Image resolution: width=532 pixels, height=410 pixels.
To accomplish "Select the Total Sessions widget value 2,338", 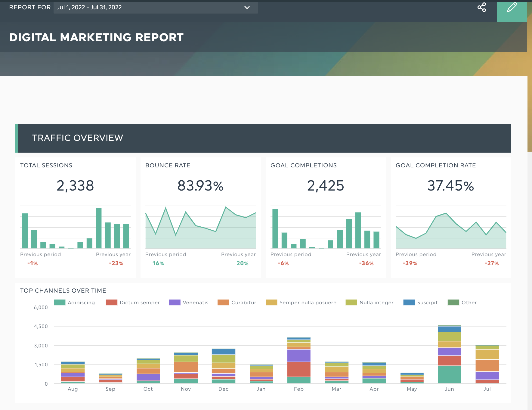I will (75, 185).
